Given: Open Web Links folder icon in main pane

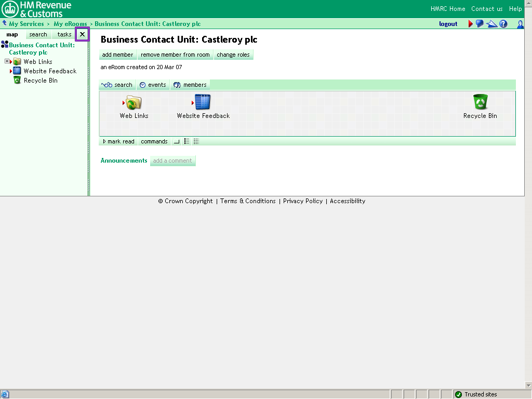Looking at the screenshot, I should (x=134, y=102).
